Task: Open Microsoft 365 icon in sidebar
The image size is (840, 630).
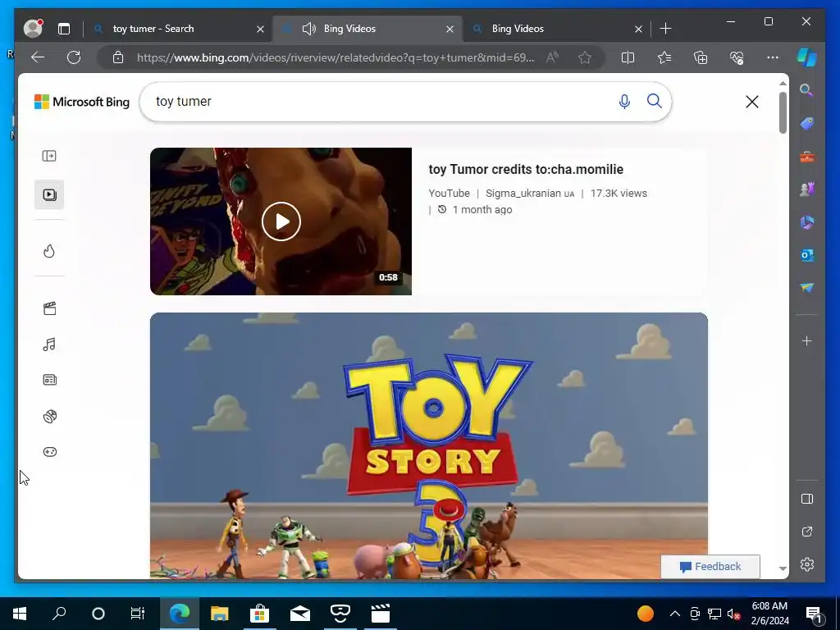Action: pyautogui.click(x=807, y=222)
